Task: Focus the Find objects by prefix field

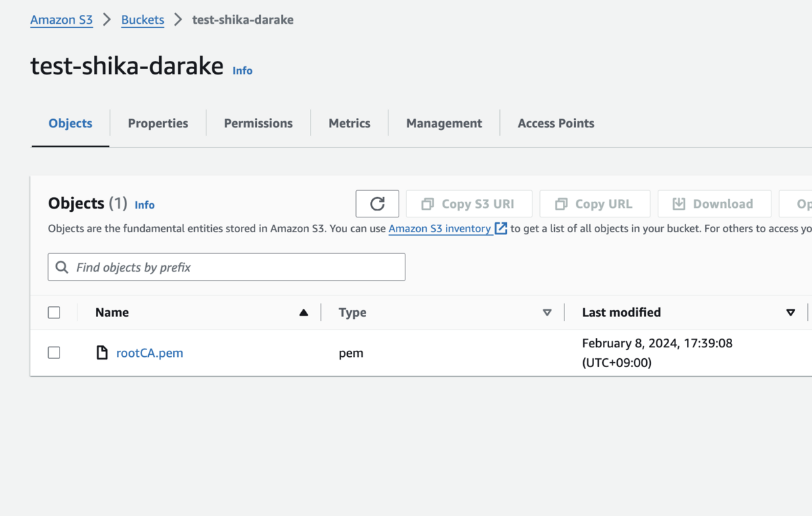Action: pyautogui.click(x=227, y=267)
